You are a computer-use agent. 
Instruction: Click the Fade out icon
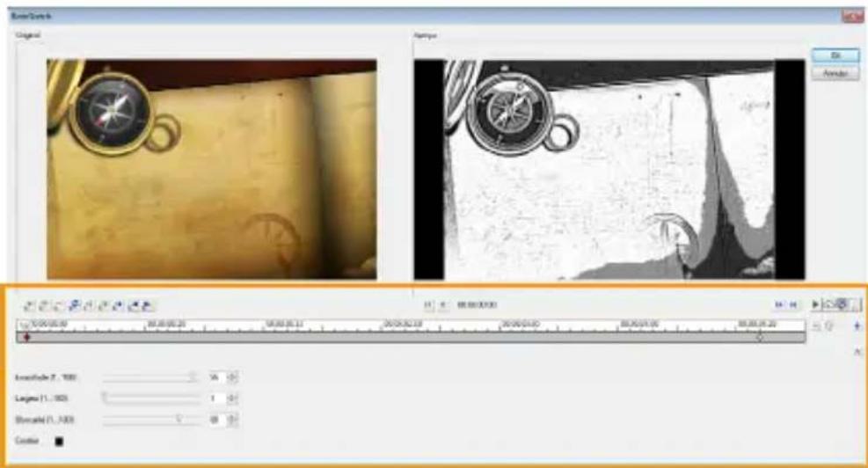pyautogui.click(x=148, y=305)
